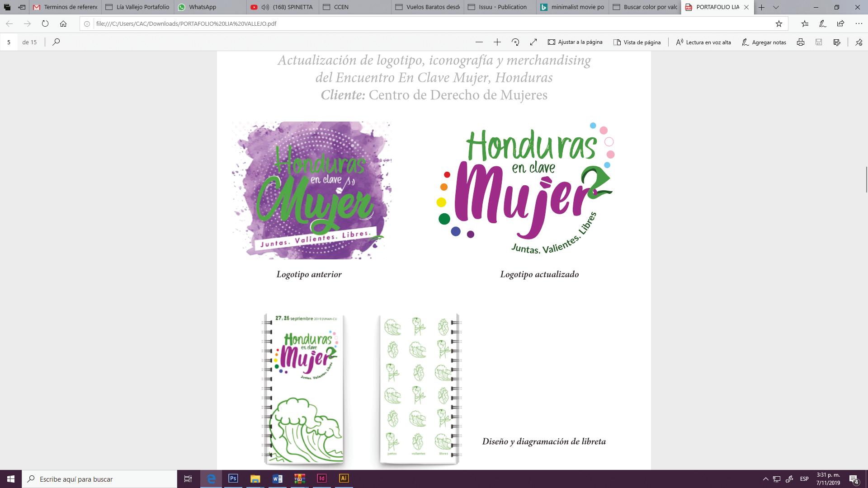Screen dimensions: 868x488
Task: Open the tab list dropdown chevron
Action: coord(776,7)
